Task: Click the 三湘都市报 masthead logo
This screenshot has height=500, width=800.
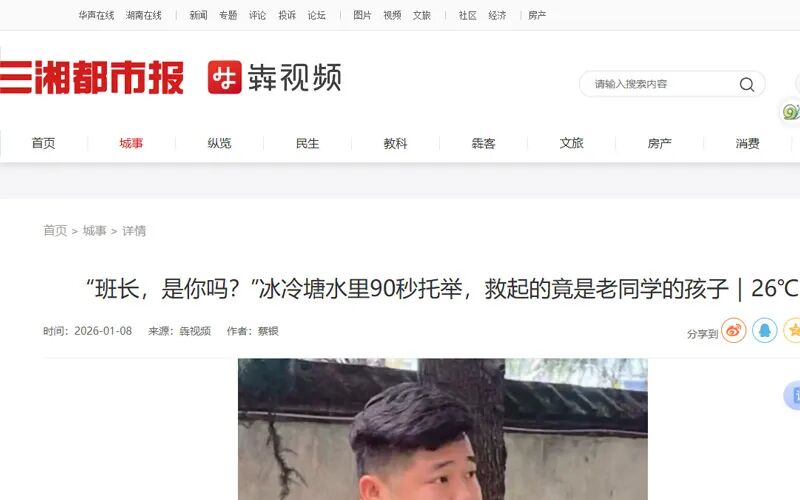Action: [91, 77]
